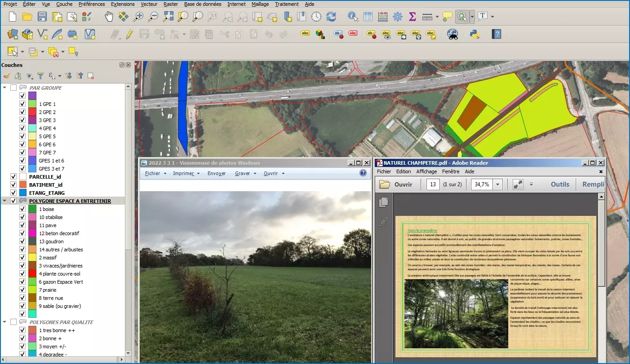Expand the POLYGONES PAR QUALITE group arrow

click(x=4, y=322)
